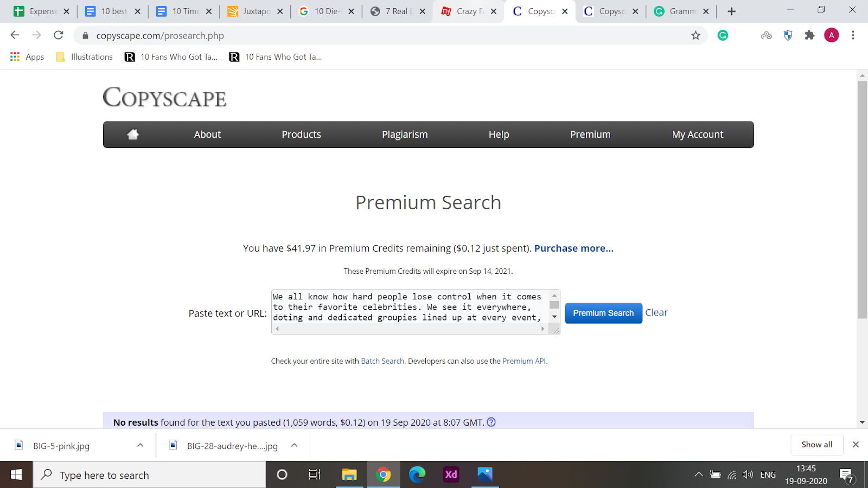Image resolution: width=868 pixels, height=488 pixels.
Task: Open the Batch Search link
Action: coord(382,361)
